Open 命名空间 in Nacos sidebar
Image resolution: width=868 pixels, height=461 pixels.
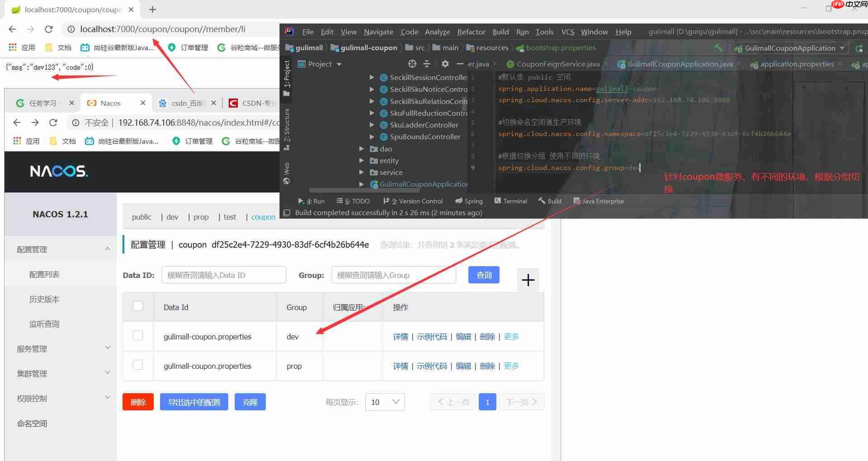pos(32,423)
